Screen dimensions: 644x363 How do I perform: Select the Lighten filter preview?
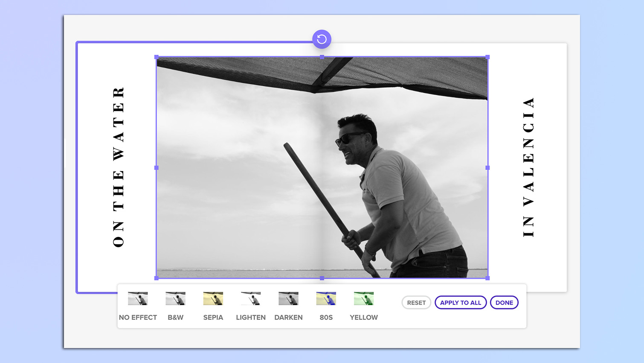[x=250, y=298]
